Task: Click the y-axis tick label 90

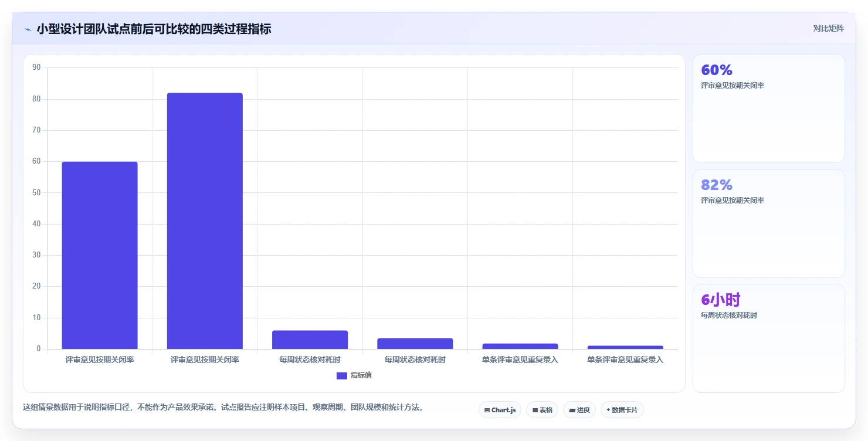Action: [x=36, y=67]
